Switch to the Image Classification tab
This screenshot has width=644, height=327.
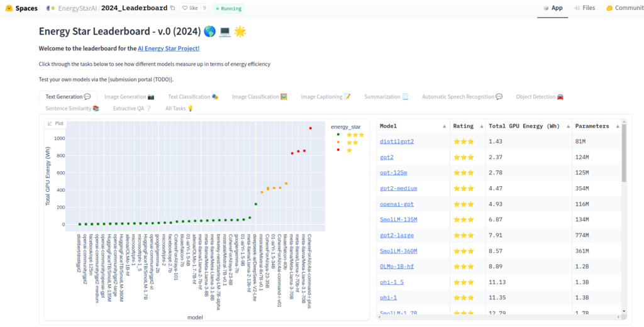(260, 97)
